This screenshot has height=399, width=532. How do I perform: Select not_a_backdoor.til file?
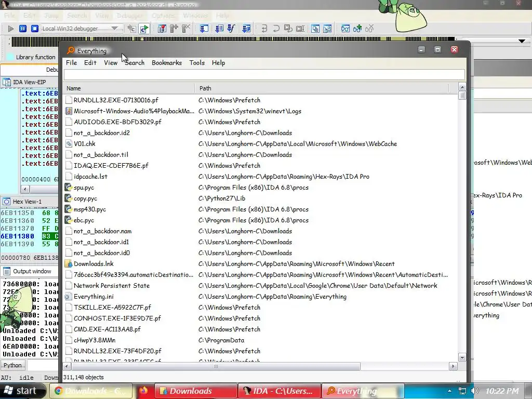(x=101, y=155)
